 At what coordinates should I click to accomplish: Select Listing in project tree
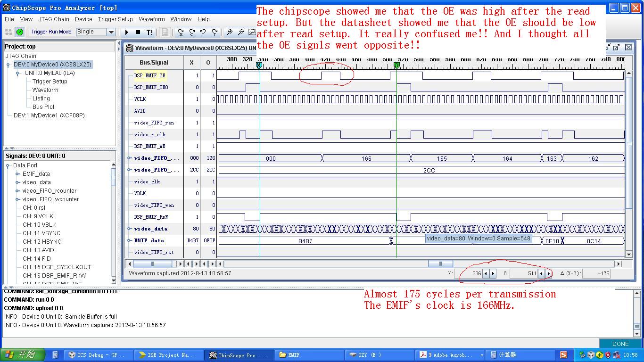click(41, 99)
